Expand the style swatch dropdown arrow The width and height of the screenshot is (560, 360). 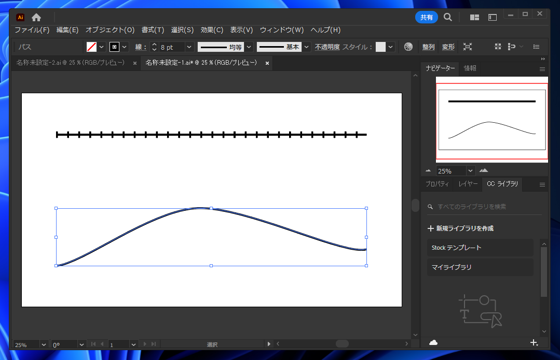pyautogui.click(x=391, y=47)
